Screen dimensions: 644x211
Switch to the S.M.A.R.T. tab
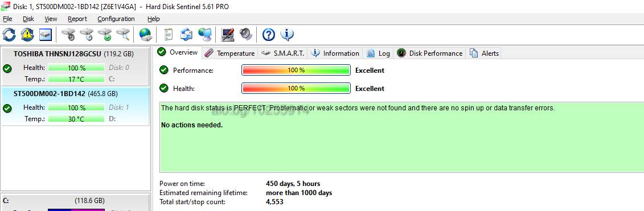pyautogui.click(x=284, y=53)
